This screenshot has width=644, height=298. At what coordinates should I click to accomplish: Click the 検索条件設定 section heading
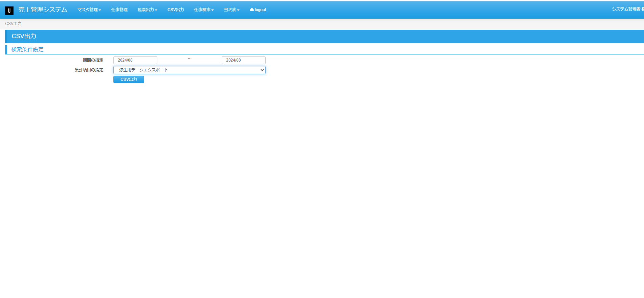(27, 49)
